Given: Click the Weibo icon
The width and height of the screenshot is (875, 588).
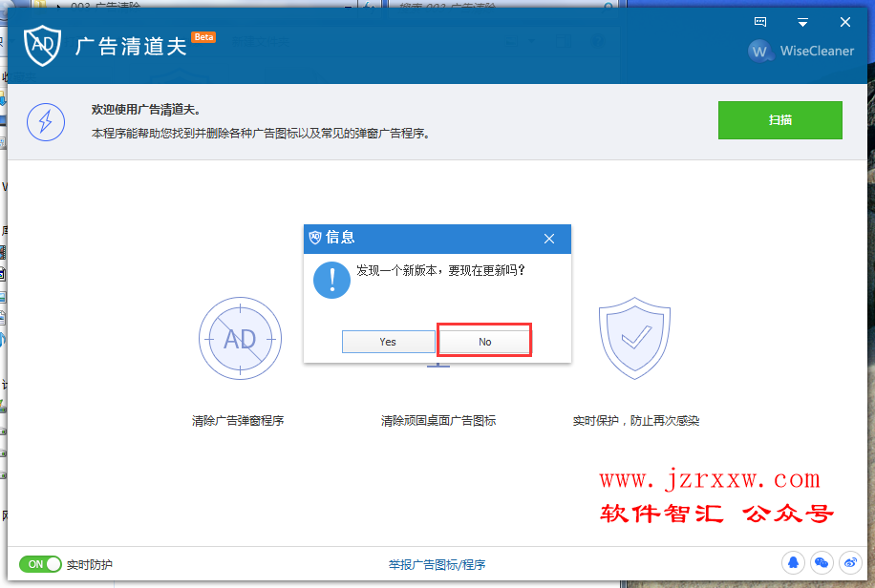Looking at the screenshot, I should click(x=850, y=563).
